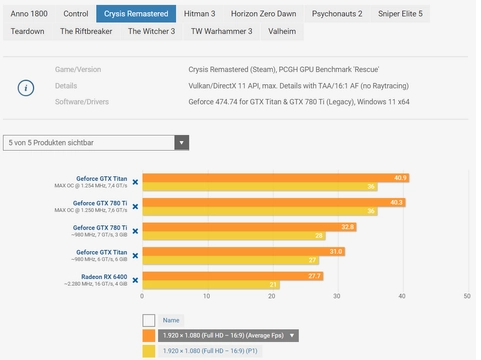The height and width of the screenshot is (360, 481).
Task: Remove Geforce GTX 780 Ti ~980 MHz 3 GiB
Action: click(135, 231)
